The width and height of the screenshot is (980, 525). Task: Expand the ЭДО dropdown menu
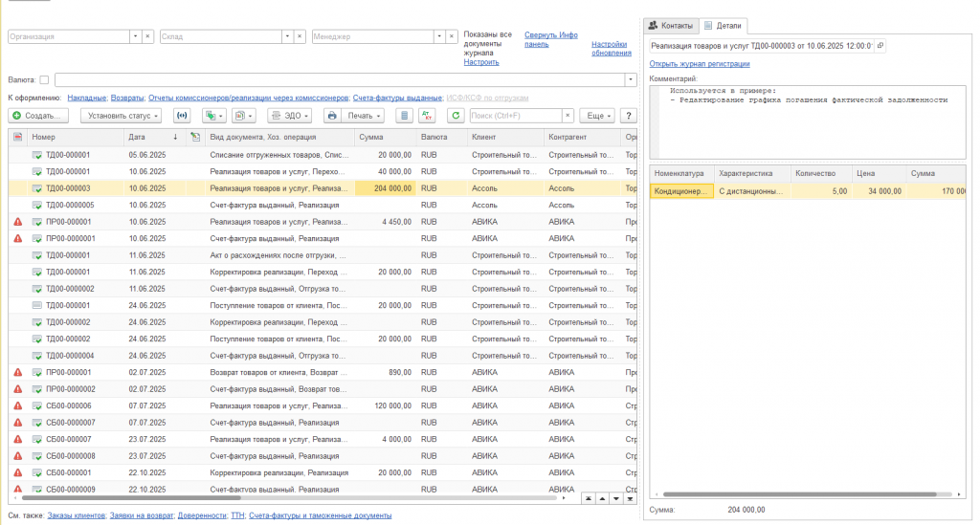(290, 116)
